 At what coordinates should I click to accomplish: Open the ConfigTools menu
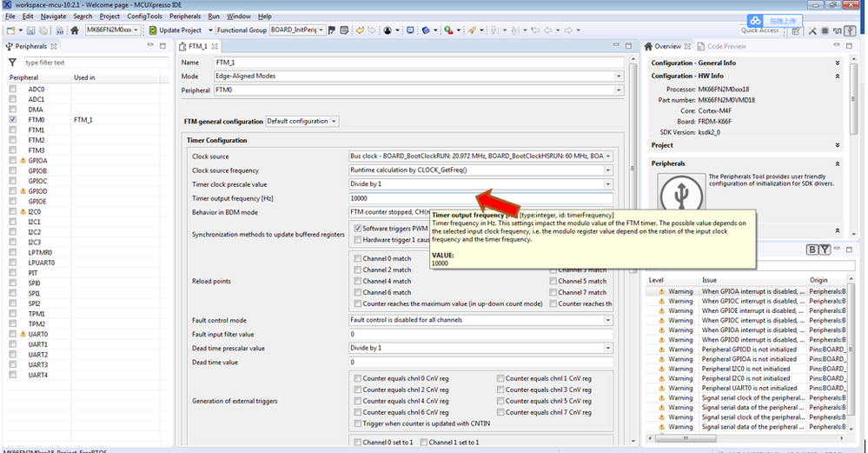(x=144, y=16)
